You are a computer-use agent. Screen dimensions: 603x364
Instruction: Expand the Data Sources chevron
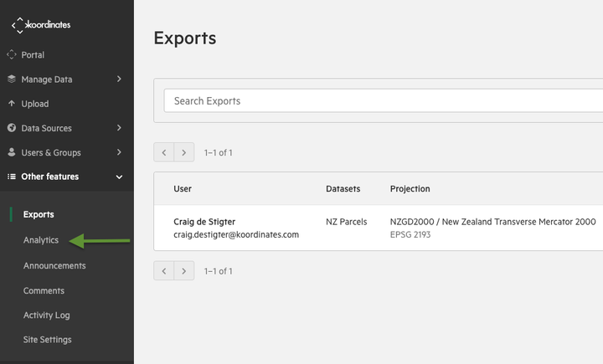(119, 128)
